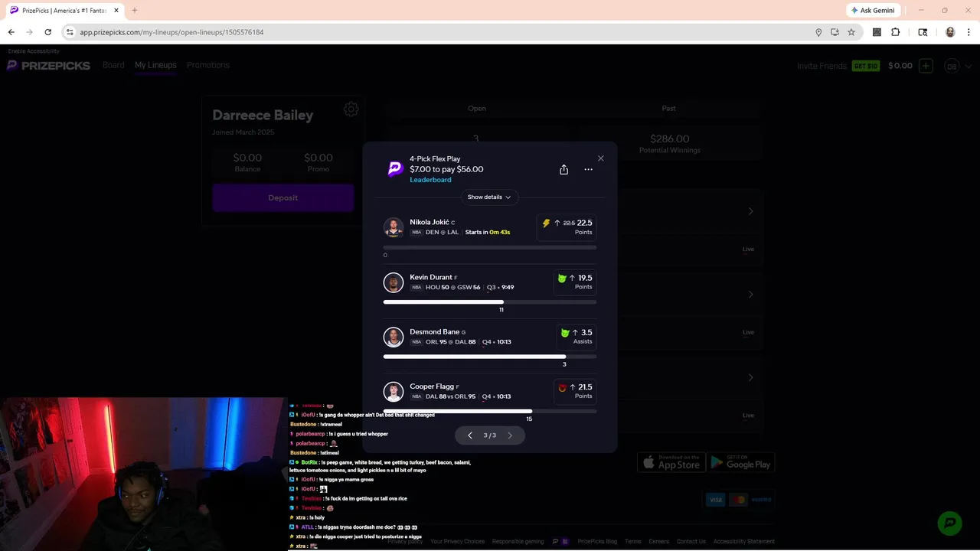Open the Contact Us footer link
Image resolution: width=980 pixels, height=551 pixels.
[691, 542]
